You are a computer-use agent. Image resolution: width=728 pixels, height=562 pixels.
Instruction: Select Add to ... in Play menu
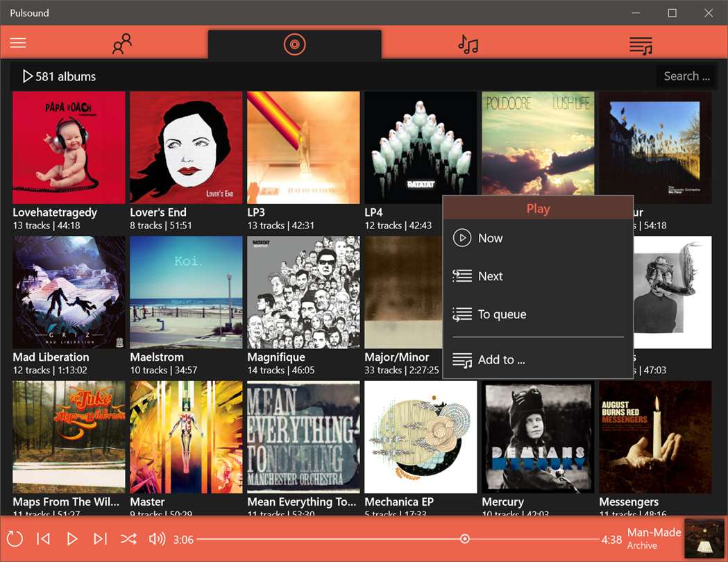click(538, 359)
